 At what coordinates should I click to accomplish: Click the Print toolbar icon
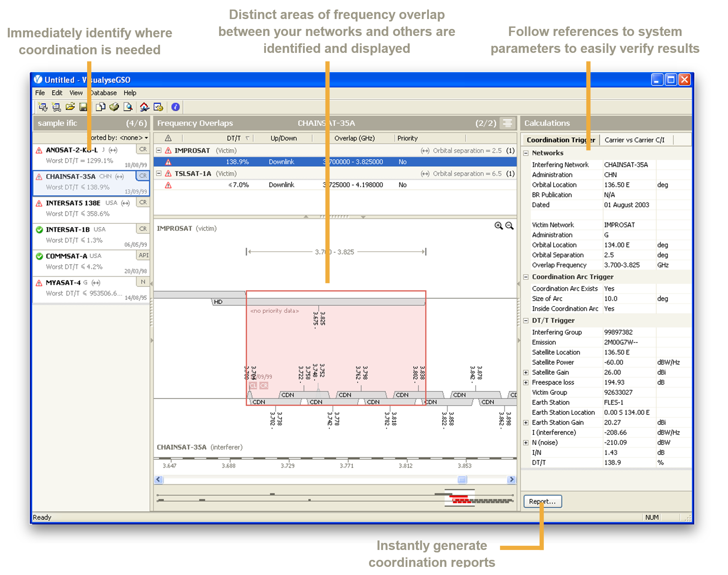click(x=114, y=107)
